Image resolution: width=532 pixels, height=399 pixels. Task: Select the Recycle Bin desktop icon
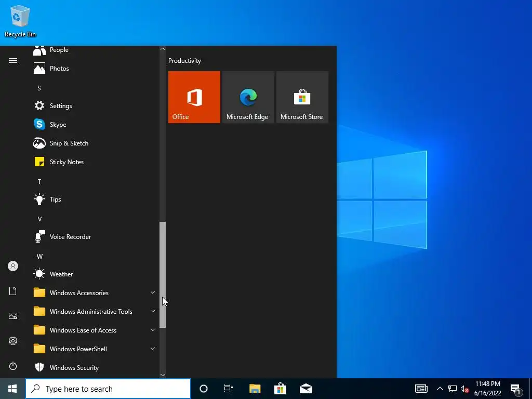click(x=20, y=21)
